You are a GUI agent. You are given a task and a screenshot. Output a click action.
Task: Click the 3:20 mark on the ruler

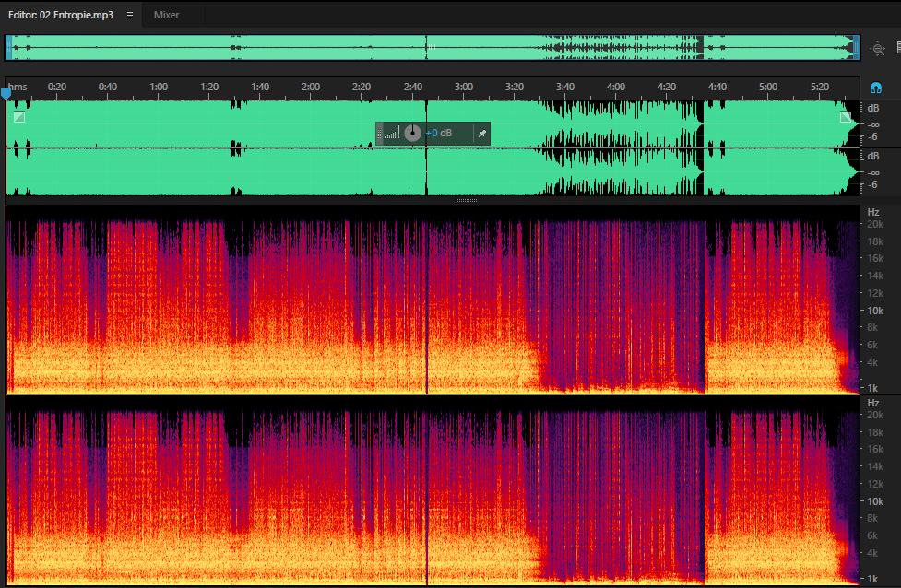[x=515, y=87]
